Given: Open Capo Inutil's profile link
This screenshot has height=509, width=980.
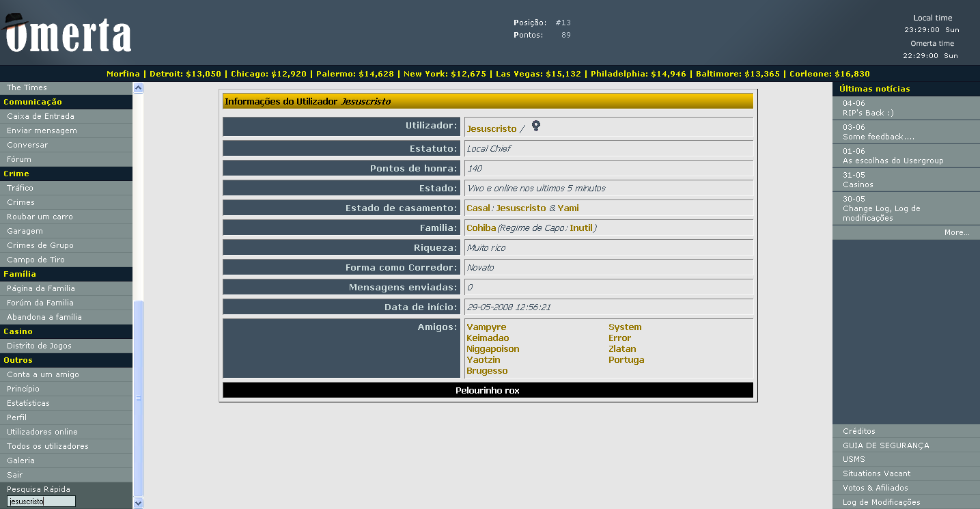Looking at the screenshot, I should point(581,228).
